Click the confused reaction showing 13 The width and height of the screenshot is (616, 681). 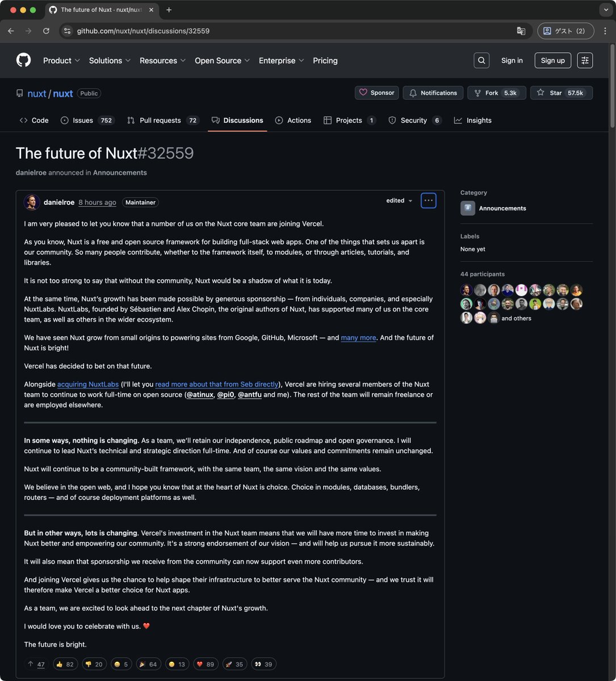click(x=177, y=665)
